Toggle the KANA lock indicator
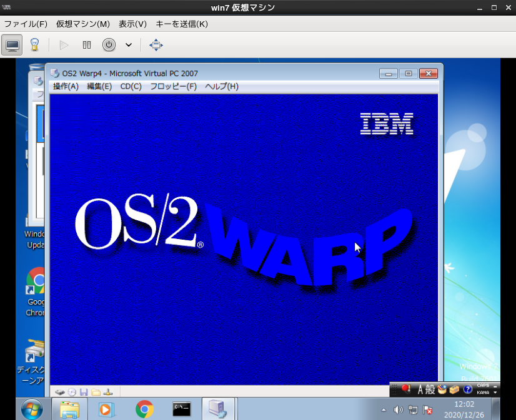Viewport: 516px width, 420px height. point(483,393)
